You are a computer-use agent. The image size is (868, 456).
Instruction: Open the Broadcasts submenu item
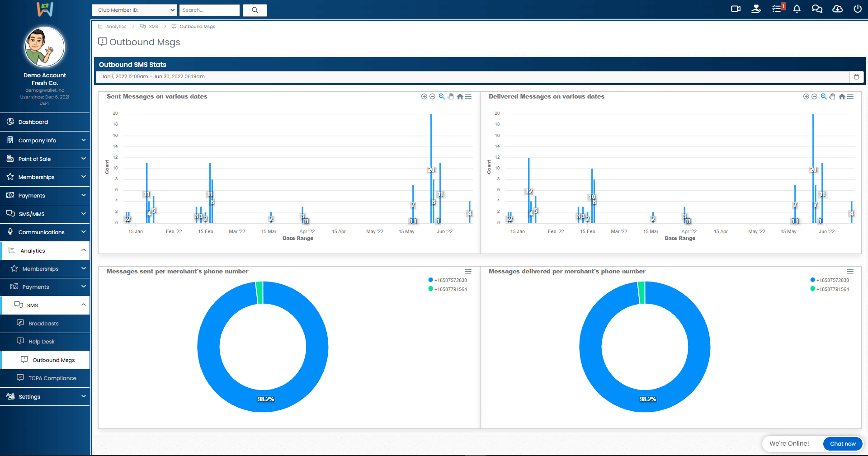(x=43, y=324)
